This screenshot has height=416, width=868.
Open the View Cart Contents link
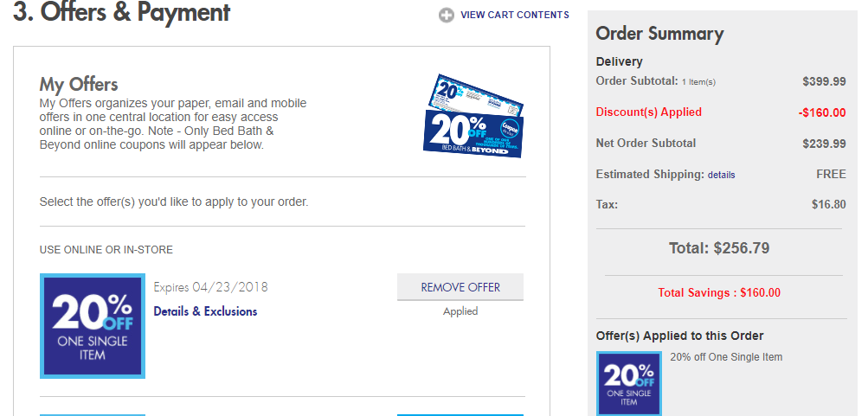coord(514,15)
